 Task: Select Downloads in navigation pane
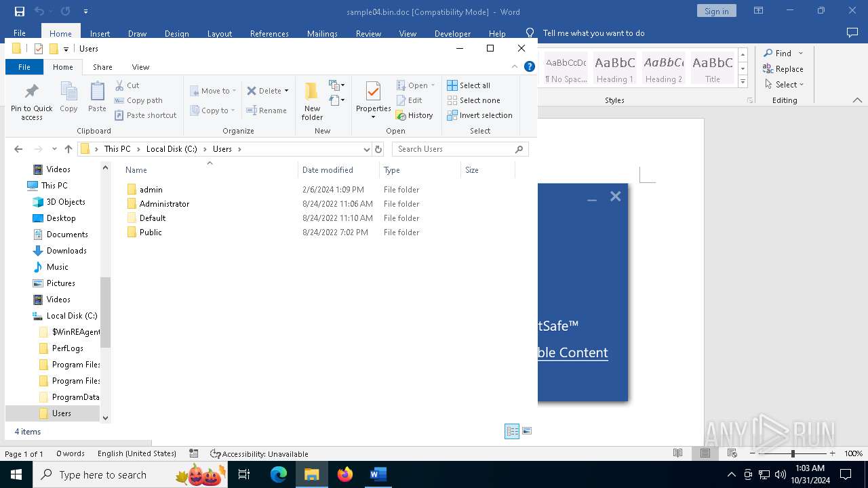tap(66, 251)
